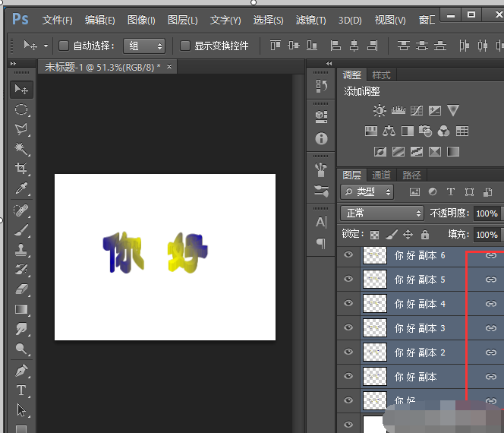The width and height of the screenshot is (504, 433).
Task: Select the Crop tool
Action: click(21, 169)
